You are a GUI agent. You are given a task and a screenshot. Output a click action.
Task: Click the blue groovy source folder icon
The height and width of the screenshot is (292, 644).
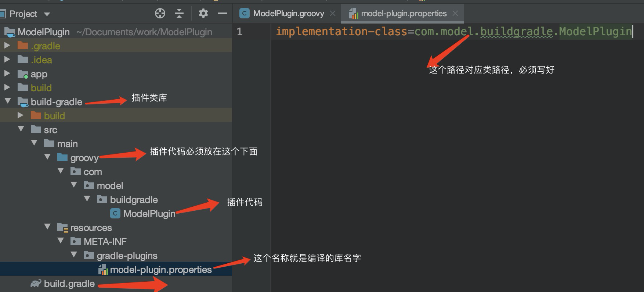[x=62, y=157]
